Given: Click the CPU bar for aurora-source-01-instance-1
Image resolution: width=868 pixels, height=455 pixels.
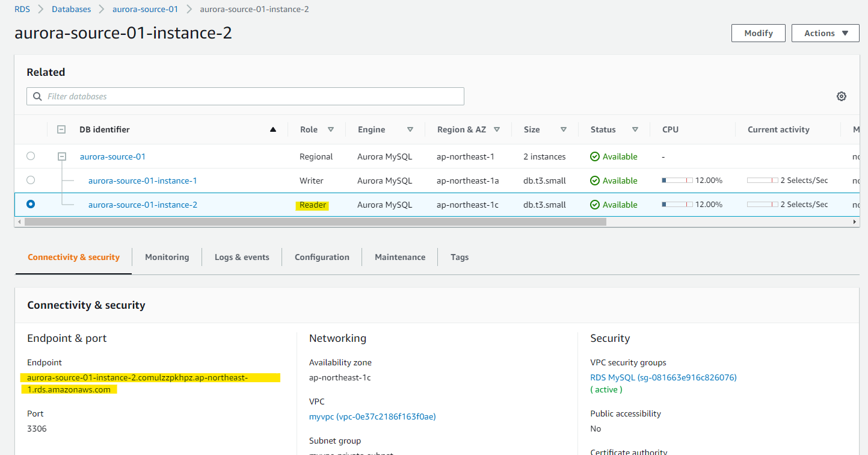Looking at the screenshot, I should (677, 181).
